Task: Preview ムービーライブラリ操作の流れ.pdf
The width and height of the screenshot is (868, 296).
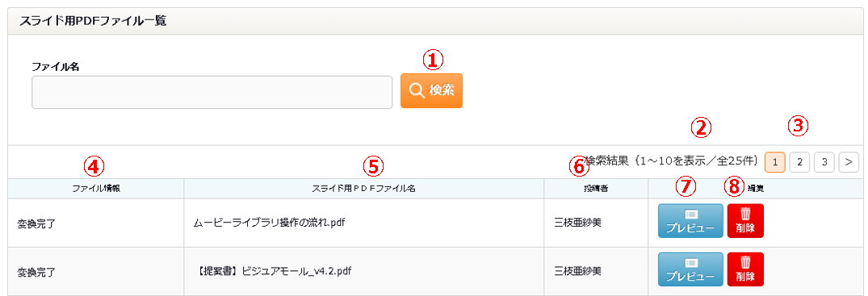Action: pyautogui.click(x=690, y=221)
